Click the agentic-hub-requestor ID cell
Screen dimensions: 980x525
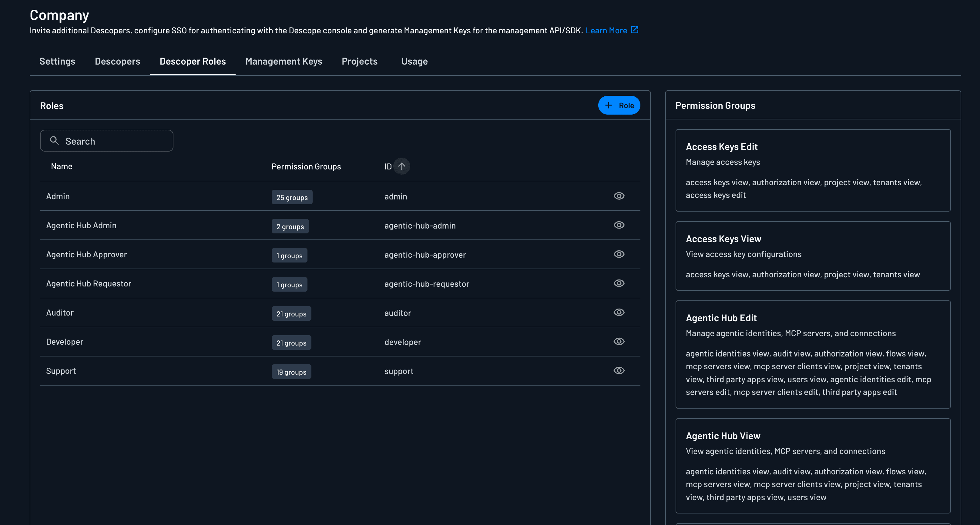click(427, 284)
